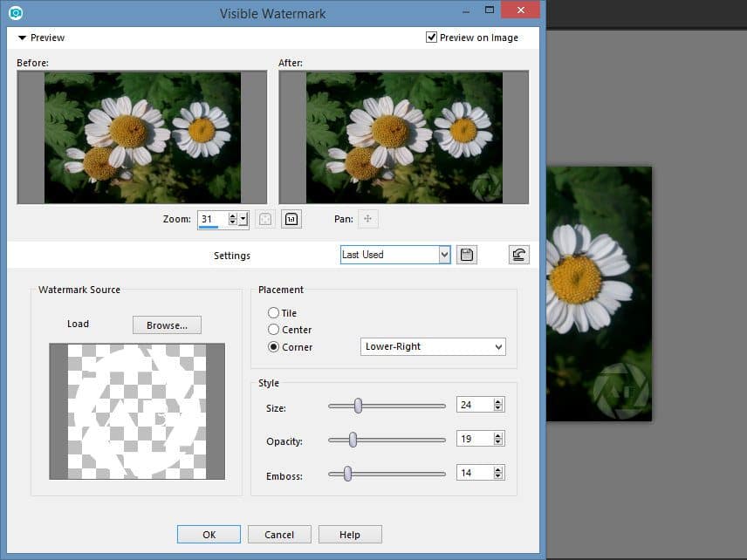Image resolution: width=747 pixels, height=560 pixels.
Task: Open the Lower-Right corner dropdown
Action: coord(498,346)
